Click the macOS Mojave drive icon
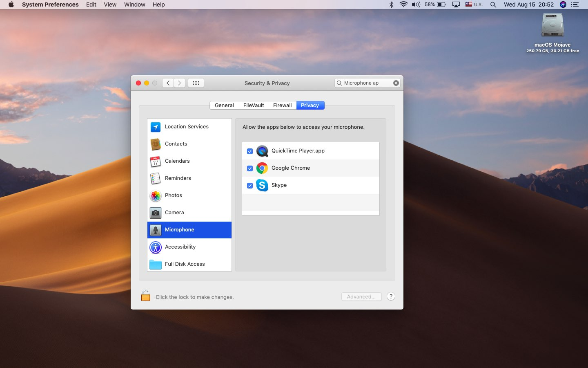The height and width of the screenshot is (368, 588). click(552, 25)
